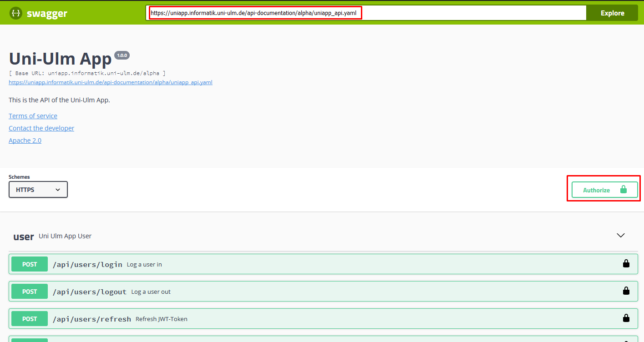Click the 1.0.0 version badge
This screenshot has width=644, height=342.
point(122,55)
